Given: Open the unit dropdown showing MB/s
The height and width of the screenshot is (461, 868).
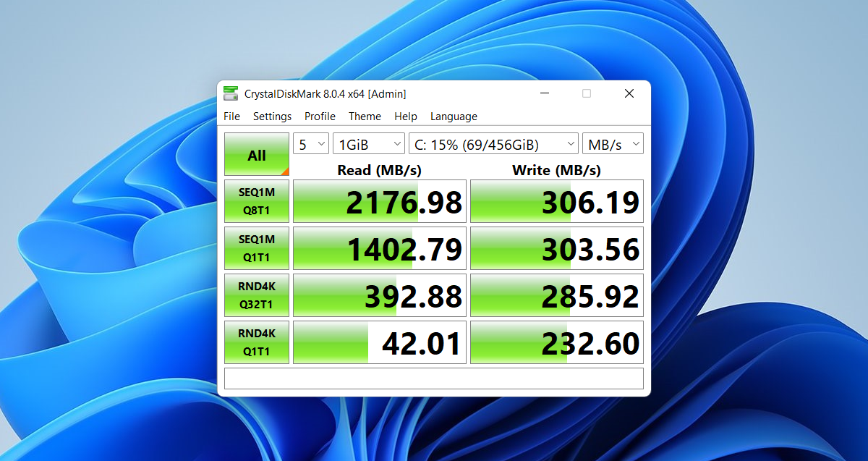Looking at the screenshot, I should click(613, 144).
